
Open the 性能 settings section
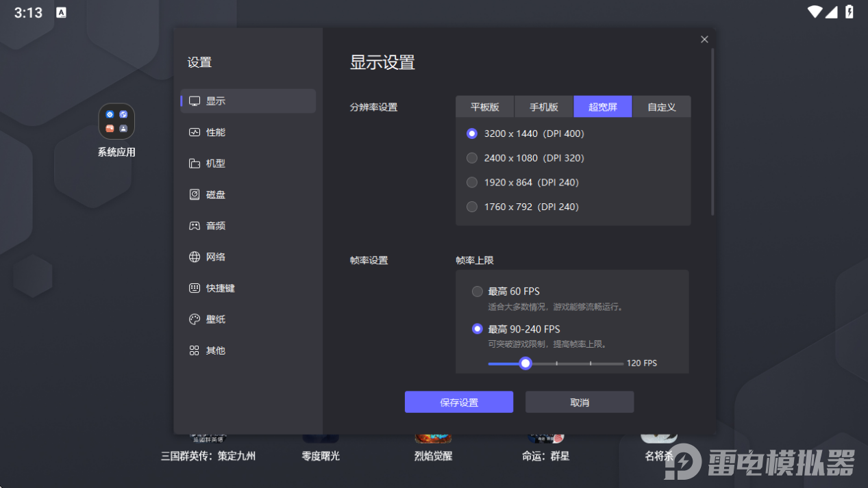[248, 132]
